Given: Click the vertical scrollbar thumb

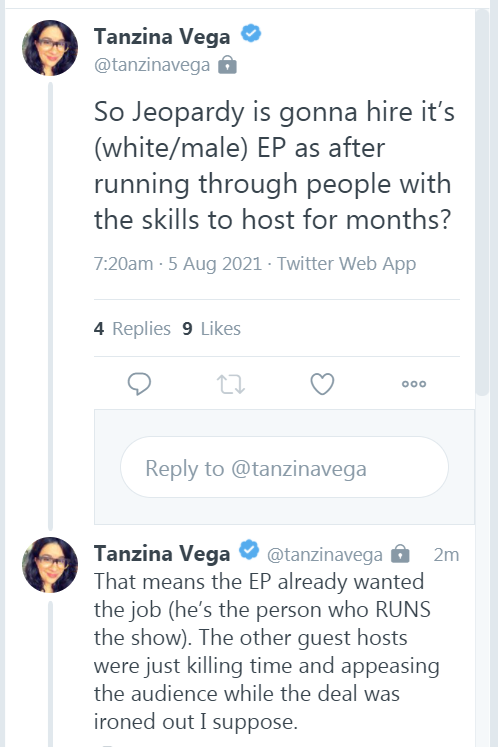Looking at the screenshot, I should (482, 202).
